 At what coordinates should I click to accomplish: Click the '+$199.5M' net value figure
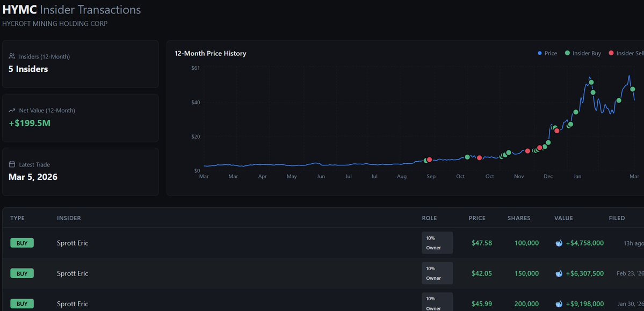[30, 123]
